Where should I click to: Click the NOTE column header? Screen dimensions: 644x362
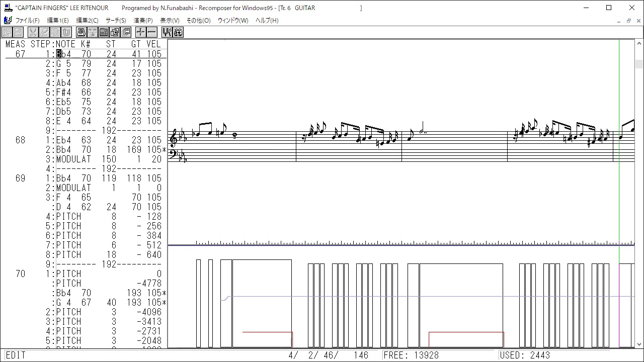[65, 44]
